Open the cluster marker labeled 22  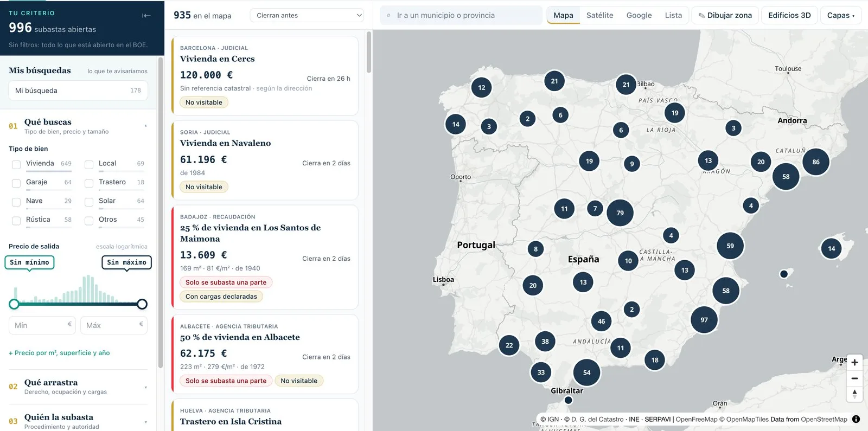(x=509, y=345)
